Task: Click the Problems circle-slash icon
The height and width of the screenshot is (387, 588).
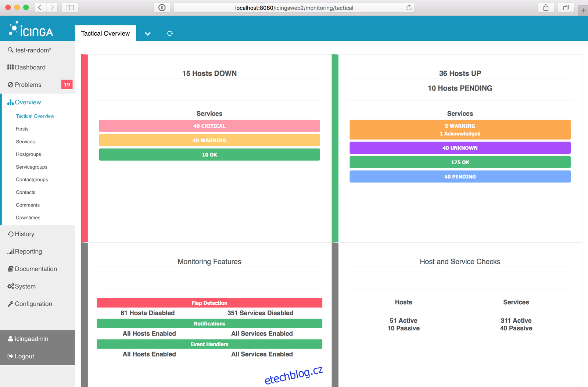Action: pyautogui.click(x=10, y=85)
